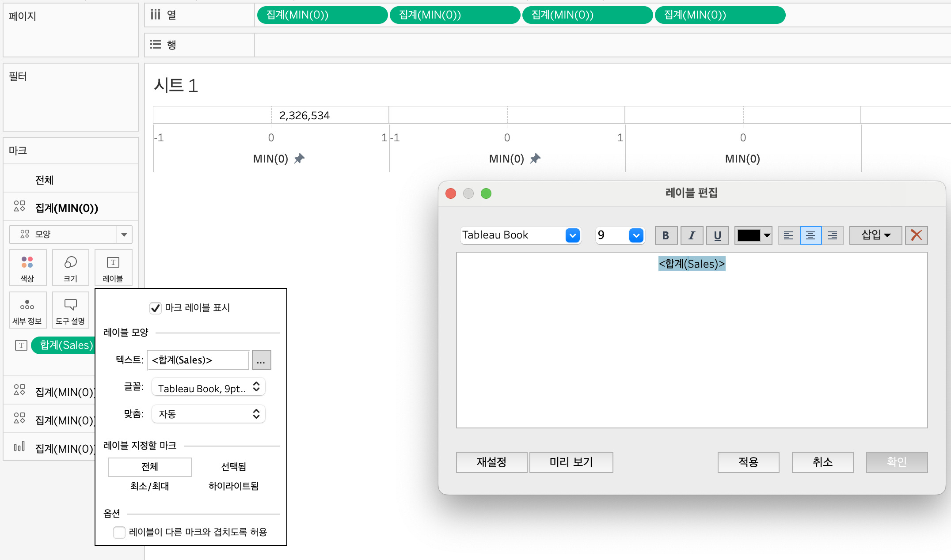Align label text to the right
This screenshot has width=951, height=560.
833,235
